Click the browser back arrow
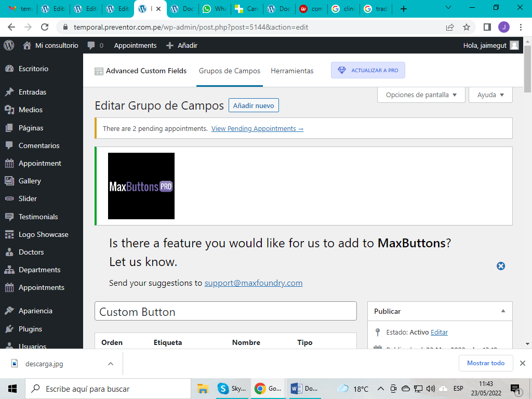This screenshot has height=399, width=532. point(11,27)
